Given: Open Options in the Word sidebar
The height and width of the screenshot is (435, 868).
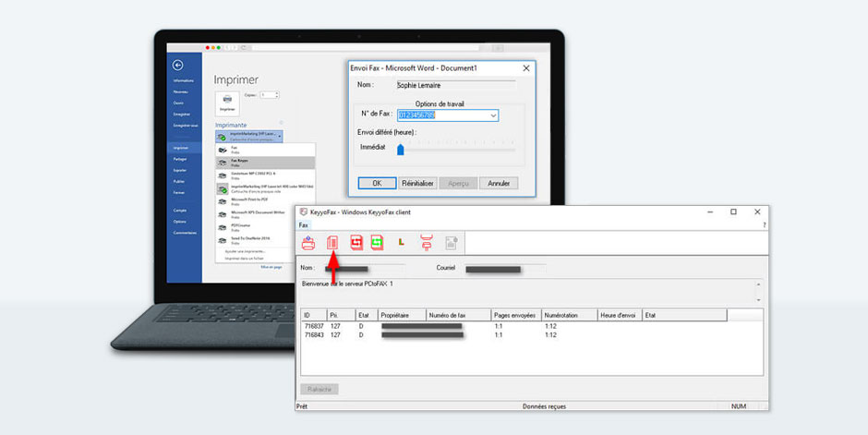Looking at the screenshot, I should click(x=179, y=222).
